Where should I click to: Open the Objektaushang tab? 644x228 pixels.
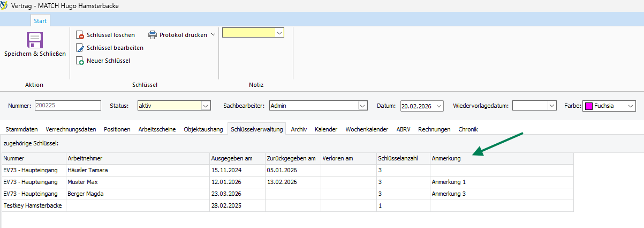coord(203,129)
